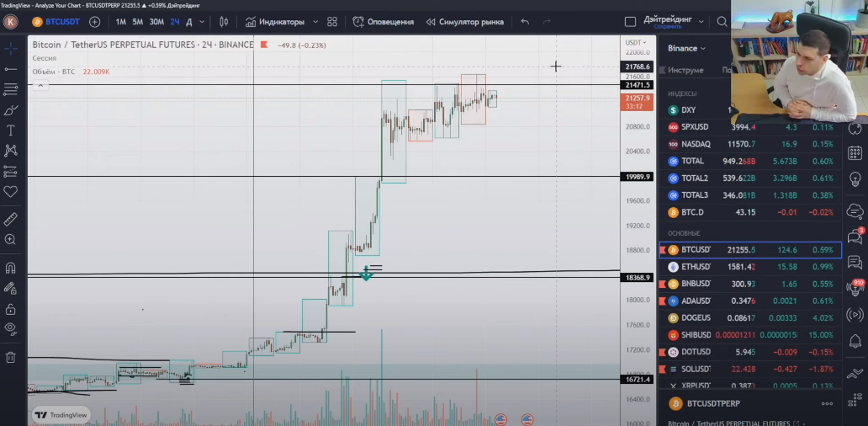
Task: Open private chats with 3 badge
Action: point(855,237)
